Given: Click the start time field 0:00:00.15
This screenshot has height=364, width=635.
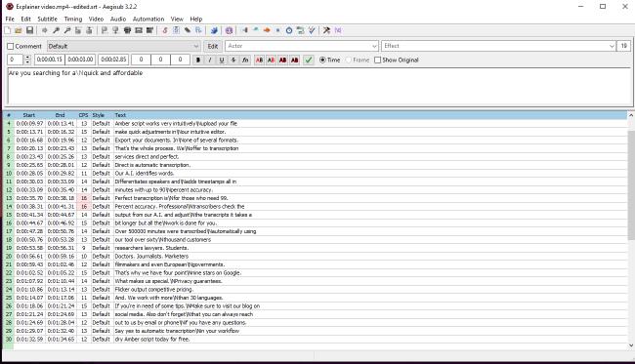Looking at the screenshot, I should click(x=50, y=60).
